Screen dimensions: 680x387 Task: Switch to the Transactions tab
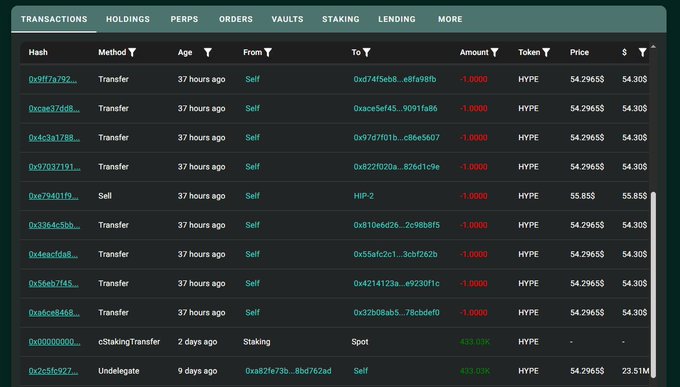tap(54, 19)
